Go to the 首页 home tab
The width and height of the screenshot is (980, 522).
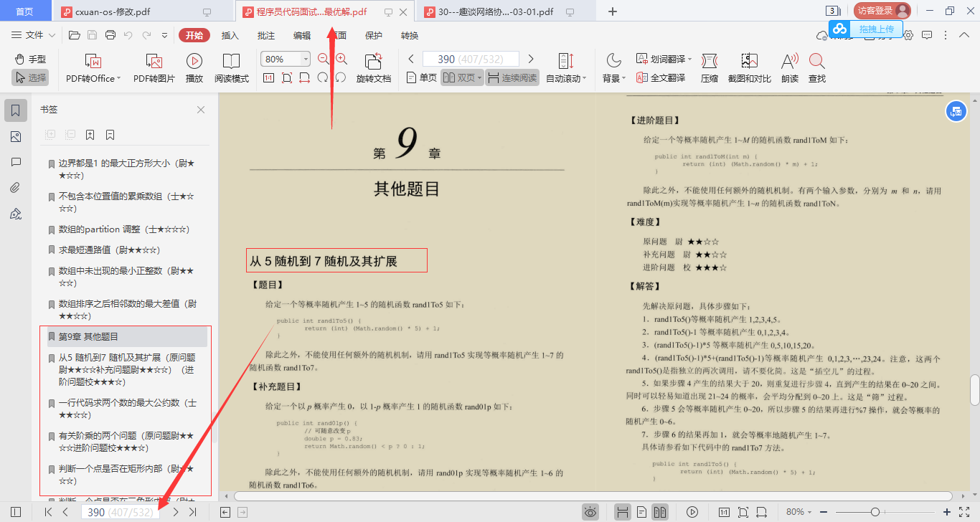pos(25,11)
